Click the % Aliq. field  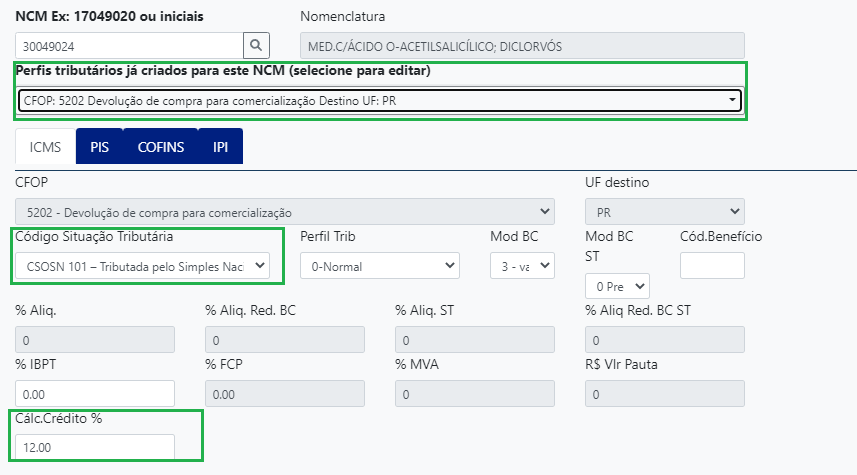click(x=95, y=340)
